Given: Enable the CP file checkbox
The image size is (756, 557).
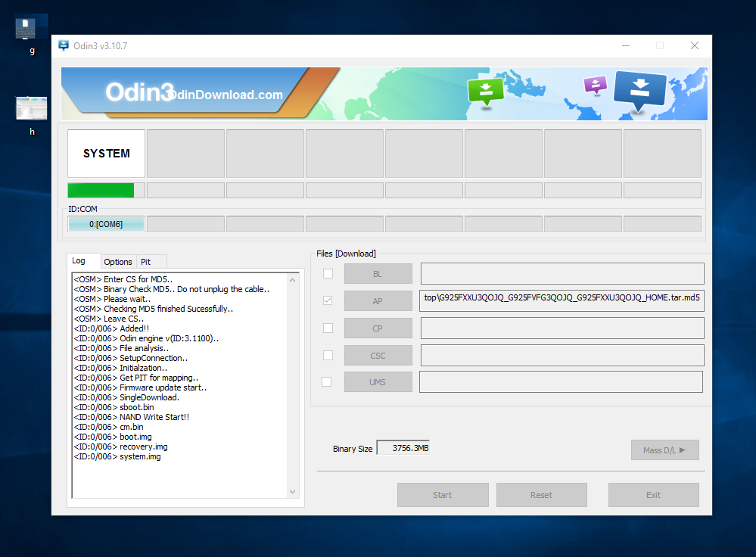Looking at the screenshot, I should [328, 328].
